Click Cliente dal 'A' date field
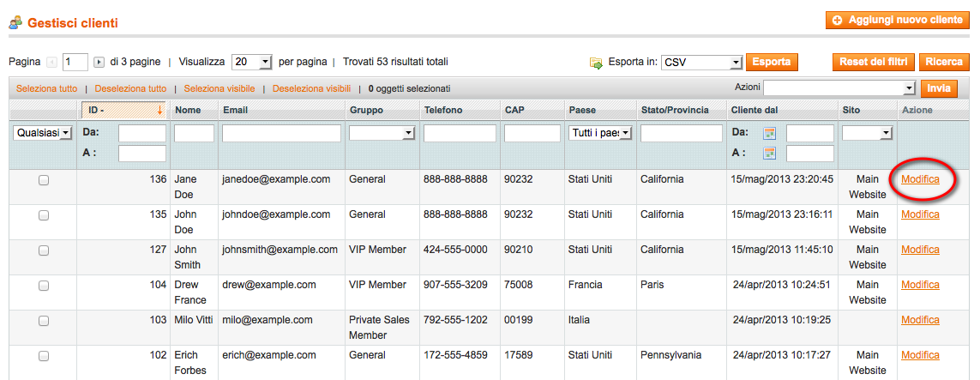The height and width of the screenshot is (380, 980). tap(810, 154)
